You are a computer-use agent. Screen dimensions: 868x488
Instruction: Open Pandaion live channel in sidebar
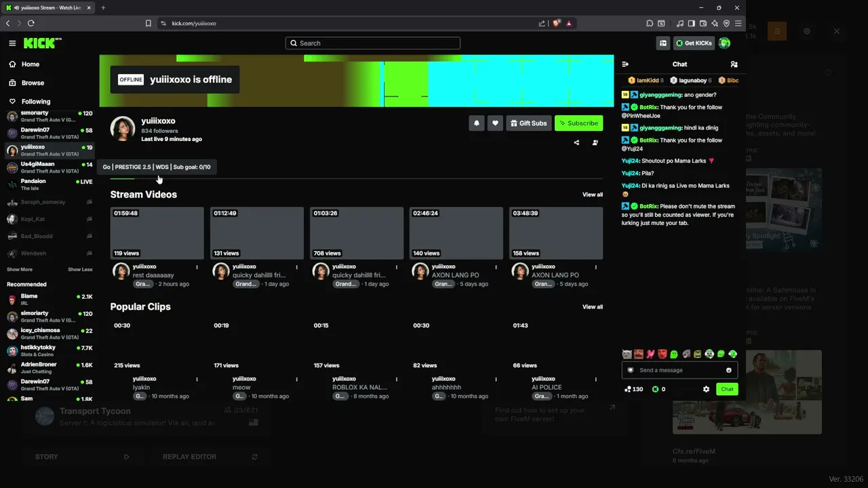click(x=50, y=184)
